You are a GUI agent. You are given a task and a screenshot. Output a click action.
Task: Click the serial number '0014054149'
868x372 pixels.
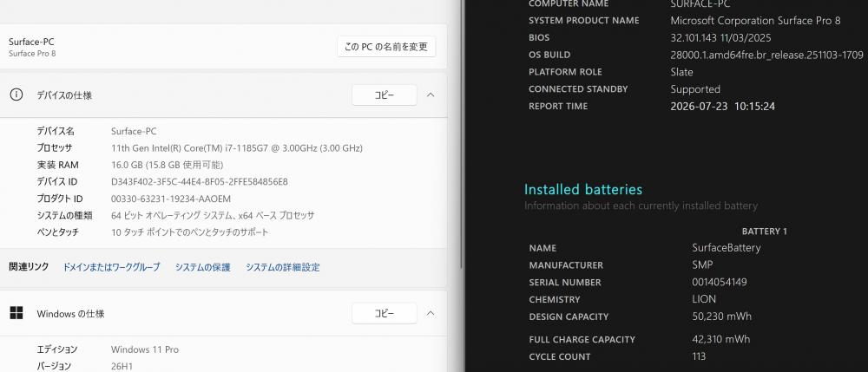pyautogui.click(x=720, y=282)
